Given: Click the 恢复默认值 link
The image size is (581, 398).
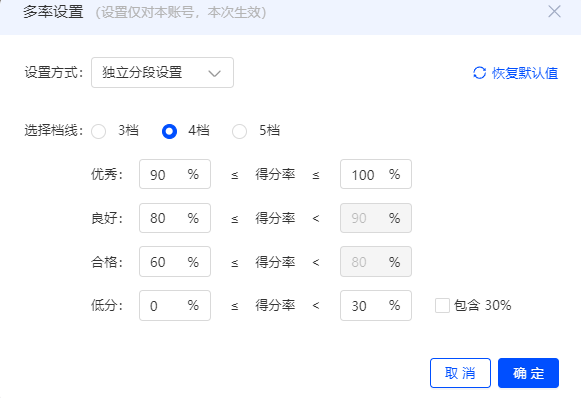Looking at the screenshot, I should coord(525,73).
